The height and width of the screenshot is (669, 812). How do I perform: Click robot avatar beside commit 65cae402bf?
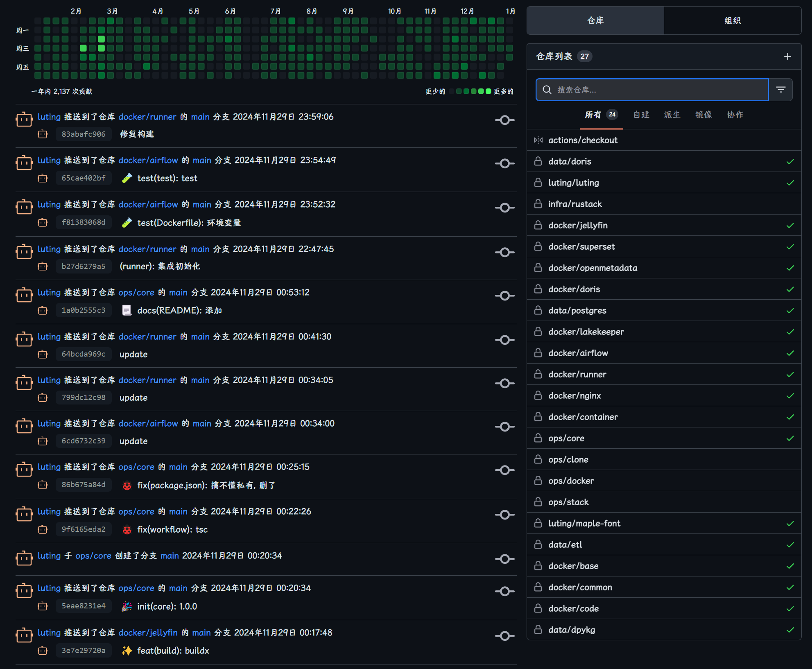point(43,178)
